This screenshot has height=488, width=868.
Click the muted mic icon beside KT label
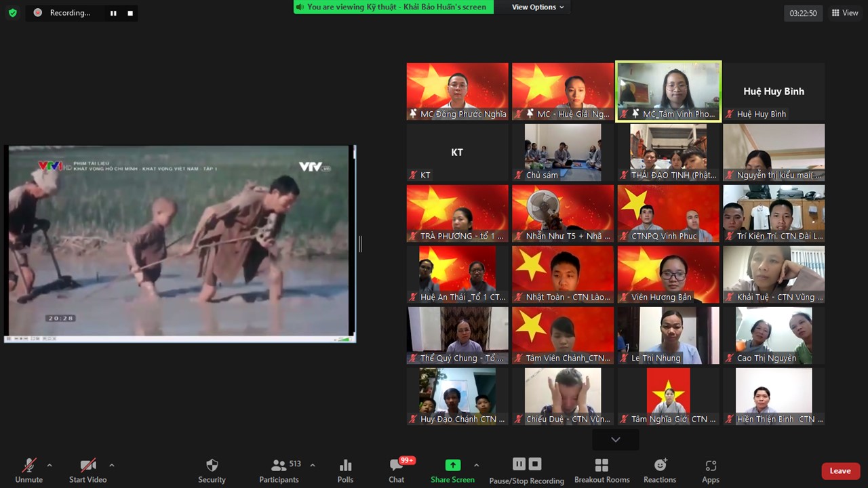pos(413,175)
